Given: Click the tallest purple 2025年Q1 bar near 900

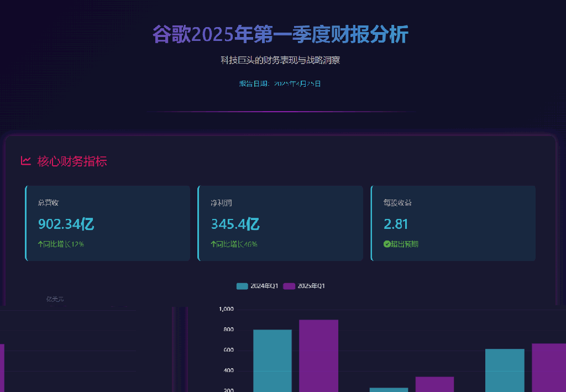Looking at the screenshot, I should 319,356.
